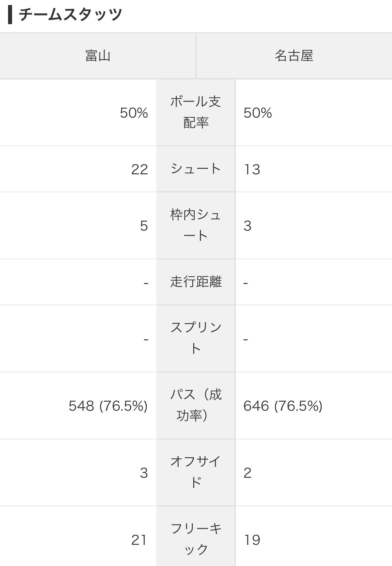Click 富山's free kick count 21

click(x=139, y=540)
